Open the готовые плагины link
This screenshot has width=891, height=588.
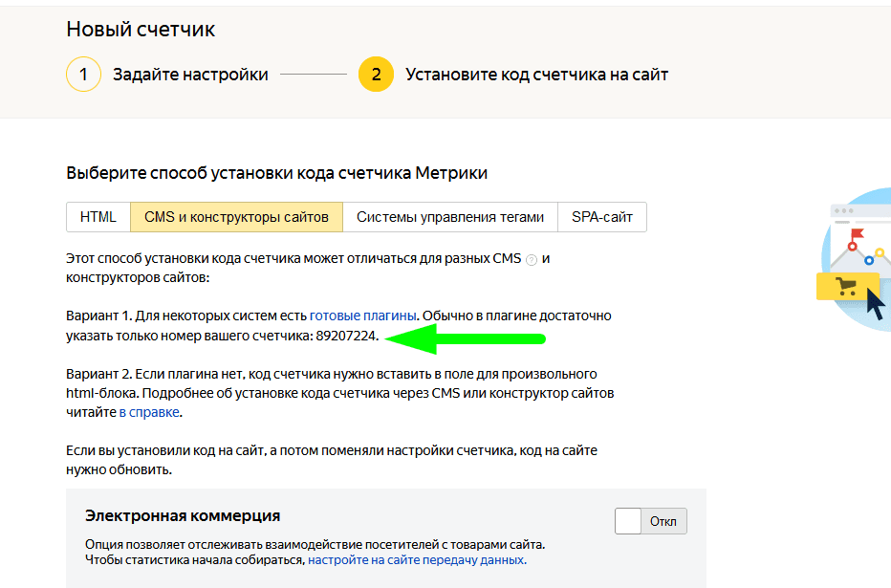pyautogui.click(x=363, y=316)
